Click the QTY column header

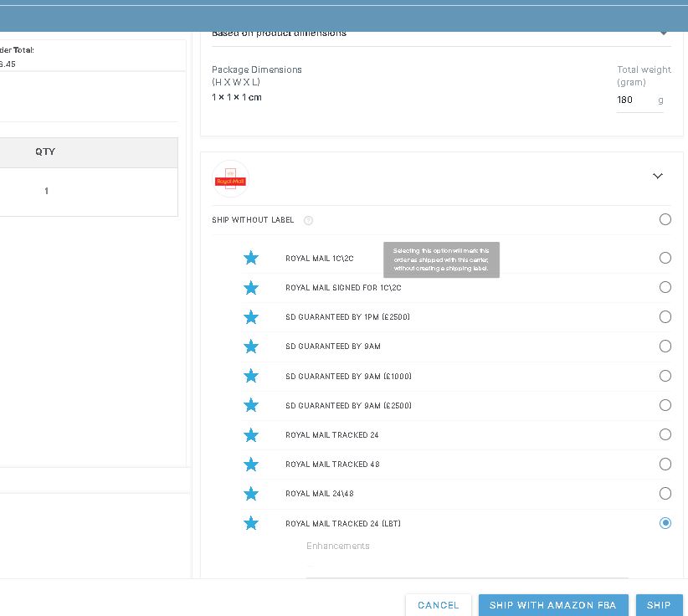45,151
